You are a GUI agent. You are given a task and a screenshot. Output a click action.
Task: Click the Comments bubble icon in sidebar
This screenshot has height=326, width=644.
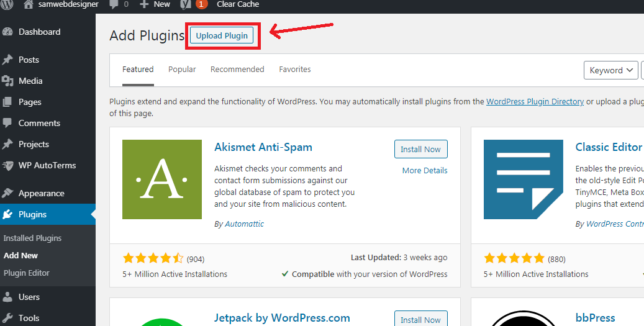click(x=7, y=123)
